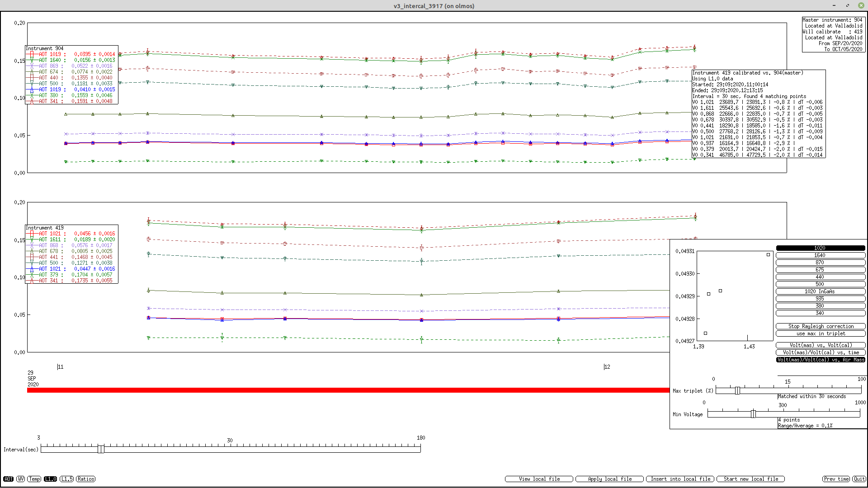Click the Min Voltage slider handle

(753, 414)
